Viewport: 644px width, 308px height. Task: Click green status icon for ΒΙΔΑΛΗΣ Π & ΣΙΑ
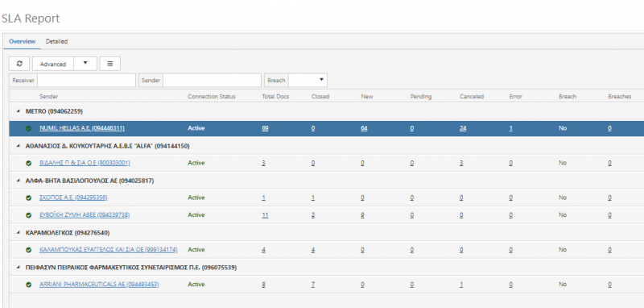[29, 163]
